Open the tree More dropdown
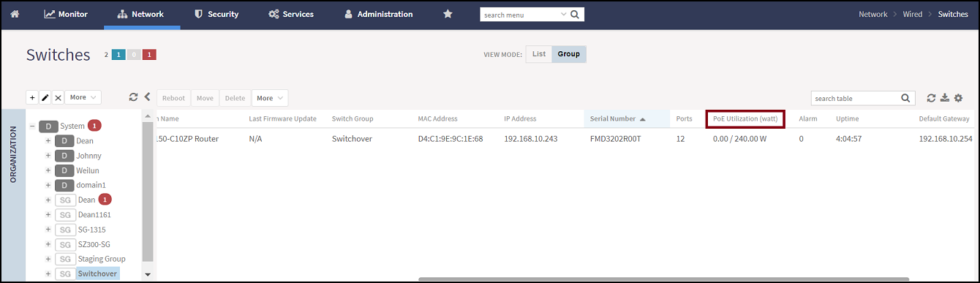The image size is (980, 283). point(83,97)
